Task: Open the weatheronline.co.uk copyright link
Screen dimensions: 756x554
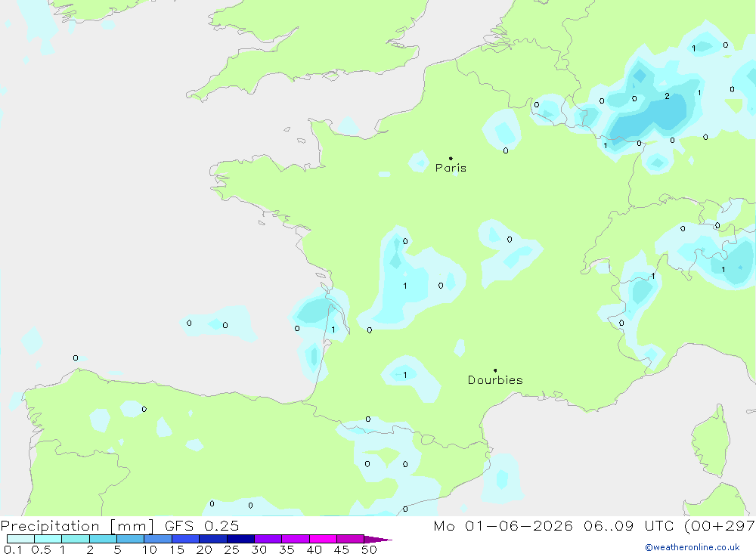Action: click(x=692, y=547)
